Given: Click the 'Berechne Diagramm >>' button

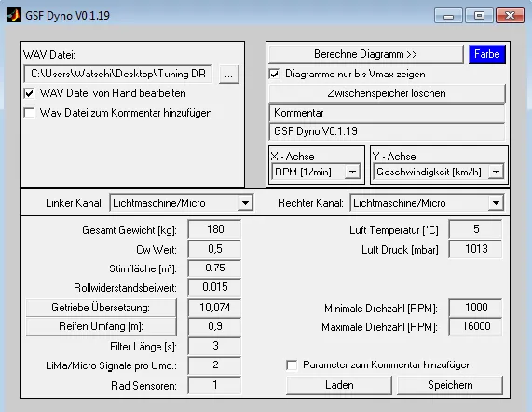Looking at the screenshot, I should tap(366, 54).
